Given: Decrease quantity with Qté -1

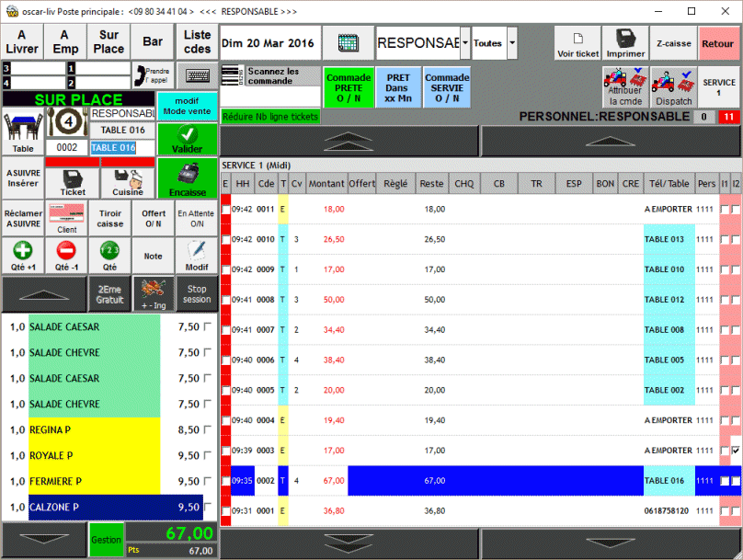Looking at the screenshot, I should point(65,255).
